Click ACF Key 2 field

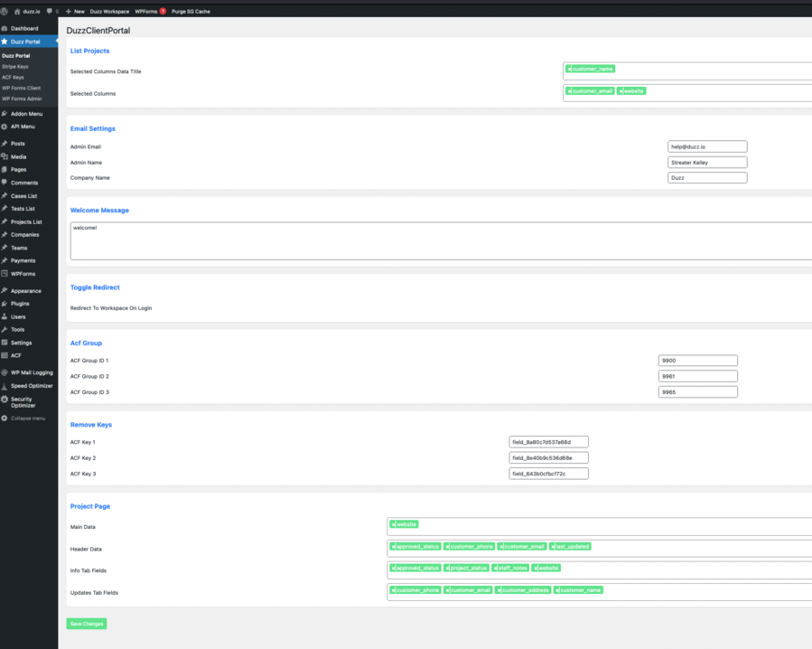pyautogui.click(x=548, y=457)
